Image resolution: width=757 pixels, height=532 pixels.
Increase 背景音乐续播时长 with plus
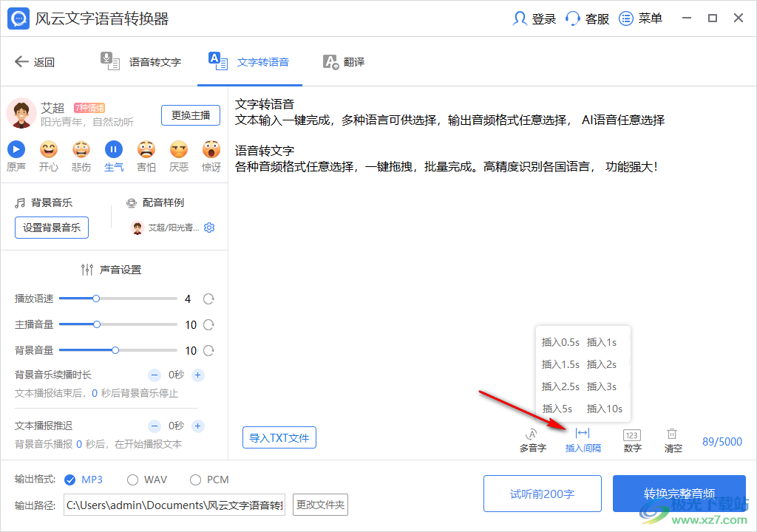click(198, 375)
